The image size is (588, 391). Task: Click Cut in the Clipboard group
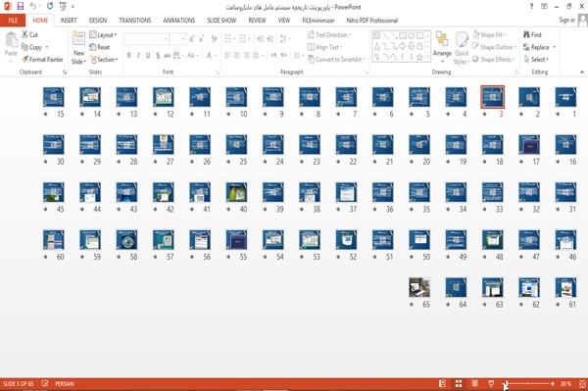29,34
